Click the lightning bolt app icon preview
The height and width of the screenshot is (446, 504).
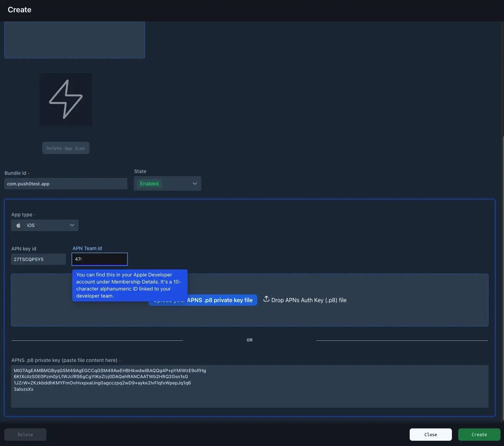tap(66, 99)
